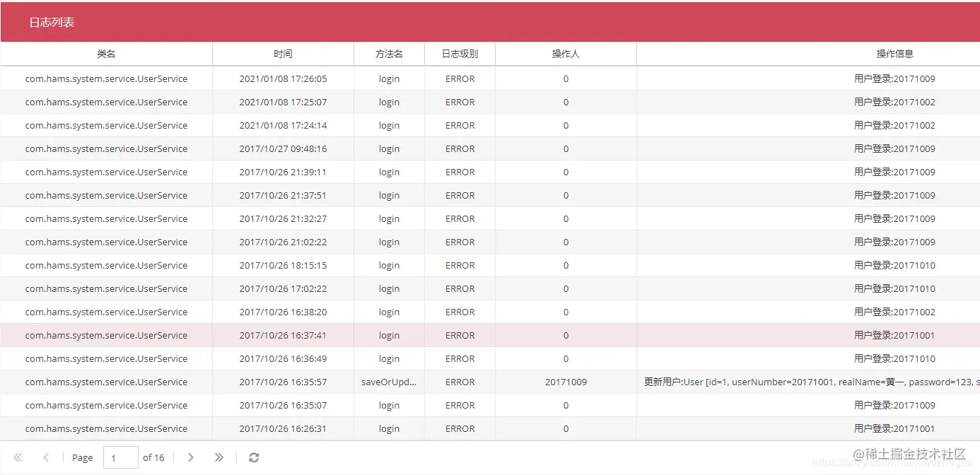Image resolution: width=980 pixels, height=475 pixels.
Task: Click login cell in the 16:26:31 row
Action: coord(389,428)
